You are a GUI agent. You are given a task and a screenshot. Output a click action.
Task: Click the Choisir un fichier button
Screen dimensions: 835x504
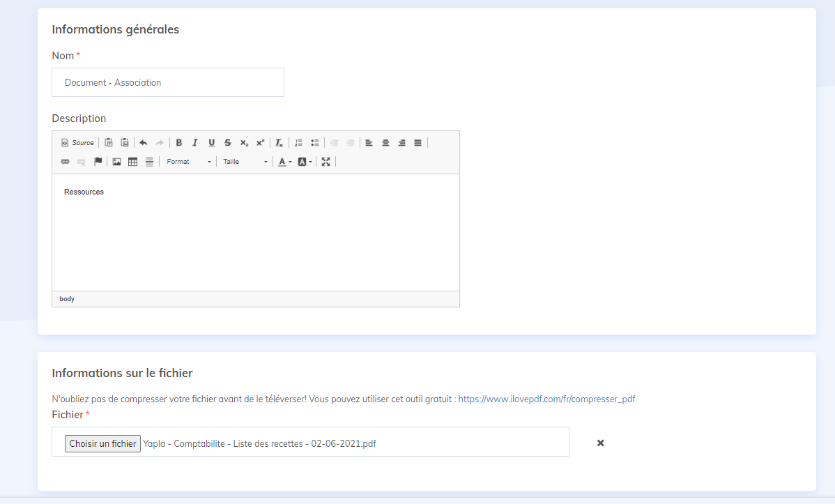[102, 443]
